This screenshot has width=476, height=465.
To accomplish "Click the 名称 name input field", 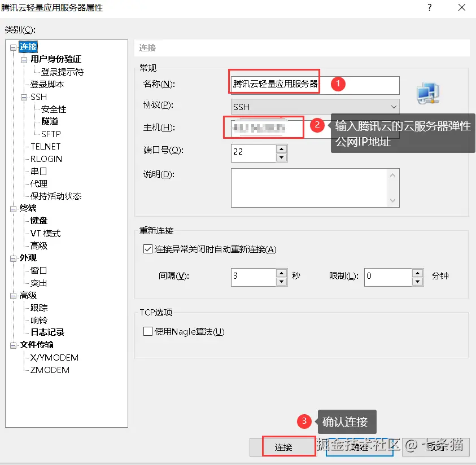I will click(x=315, y=85).
